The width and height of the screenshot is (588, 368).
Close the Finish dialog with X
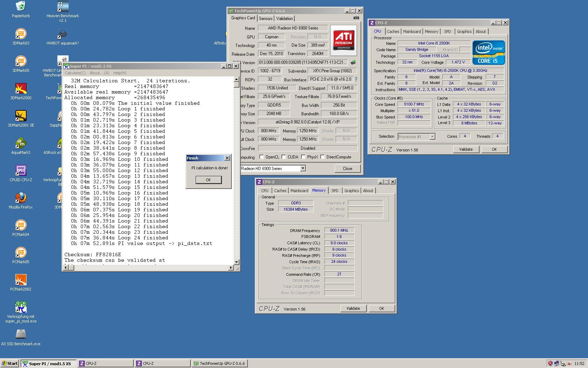(x=227, y=158)
